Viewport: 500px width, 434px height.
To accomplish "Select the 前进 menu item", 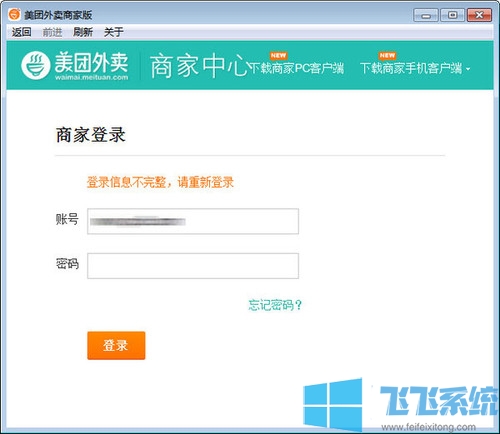I will coord(52,32).
